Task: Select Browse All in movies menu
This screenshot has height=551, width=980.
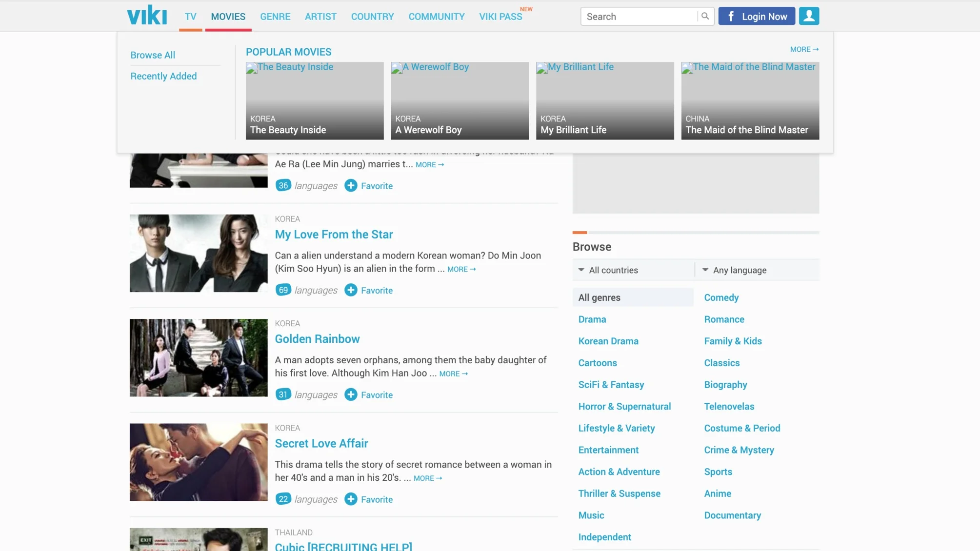Action: (153, 55)
